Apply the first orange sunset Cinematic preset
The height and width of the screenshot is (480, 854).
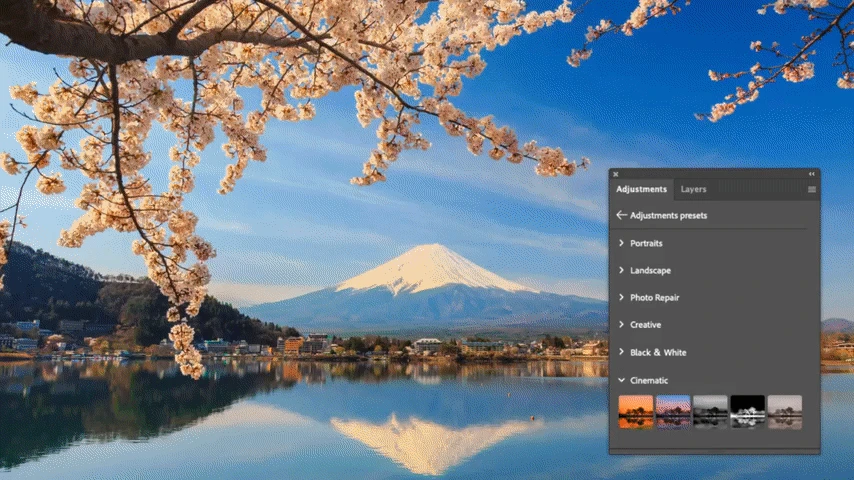click(636, 411)
